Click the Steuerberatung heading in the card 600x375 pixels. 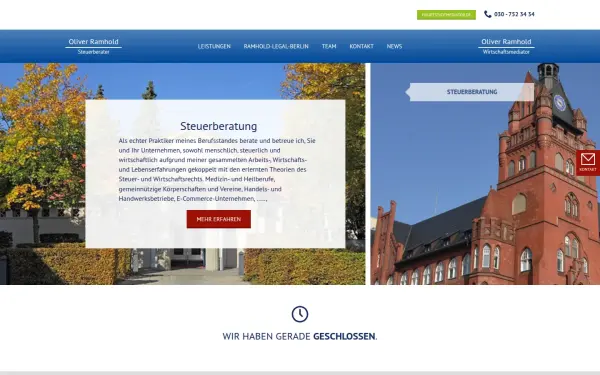[218, 126]
